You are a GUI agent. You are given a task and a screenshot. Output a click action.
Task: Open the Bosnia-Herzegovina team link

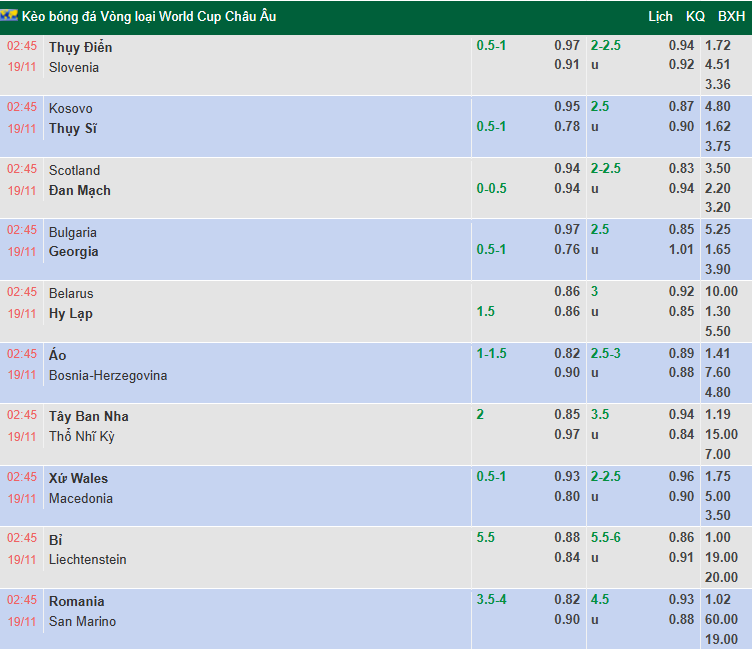108,375
